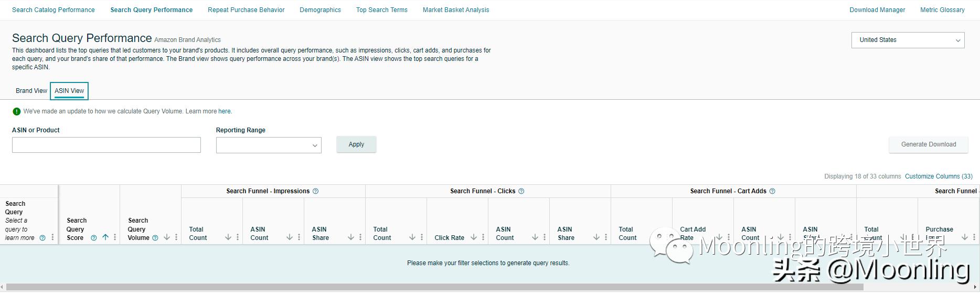
Task: Focus the ASIN or Product input field
Action: click(x=106, y=145)
